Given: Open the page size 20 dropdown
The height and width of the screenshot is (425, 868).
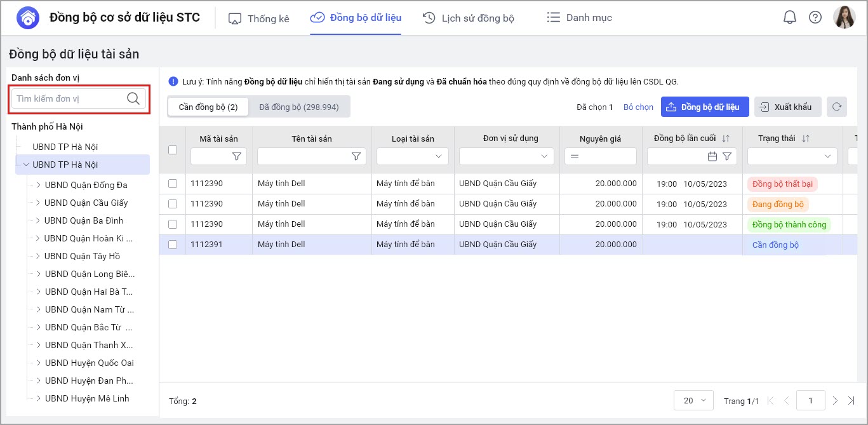Looking at the screenshot, I should tap(693, 401).
